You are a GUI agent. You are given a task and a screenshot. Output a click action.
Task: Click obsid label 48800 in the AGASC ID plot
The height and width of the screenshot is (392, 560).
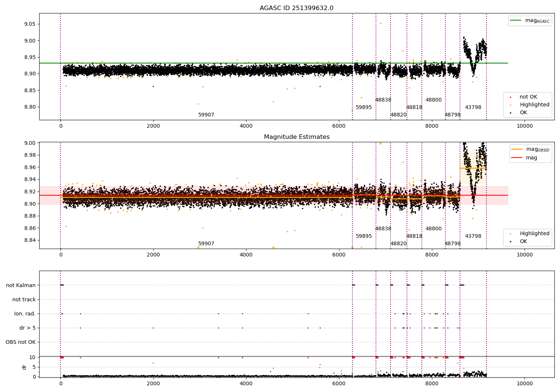coord(433,100)
